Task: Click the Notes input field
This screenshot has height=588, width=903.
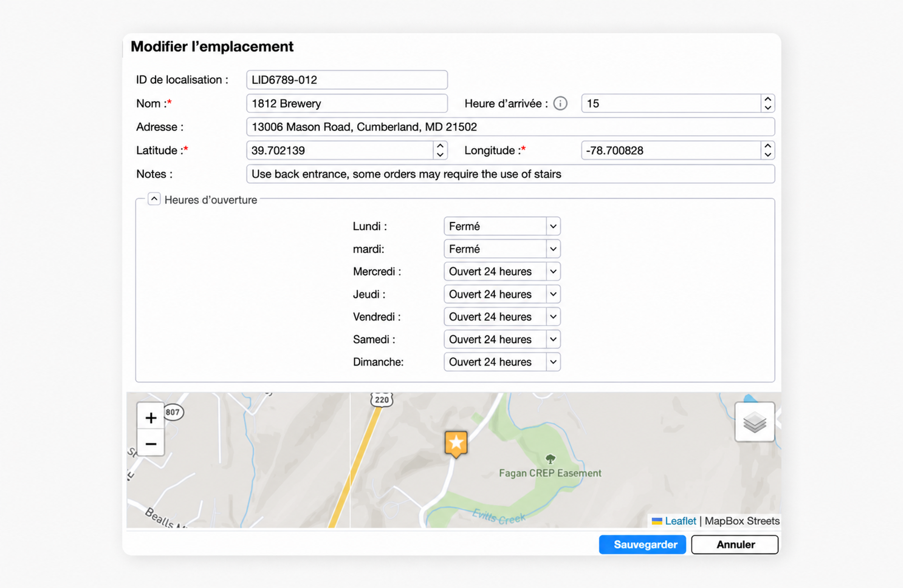Action: 511,174
